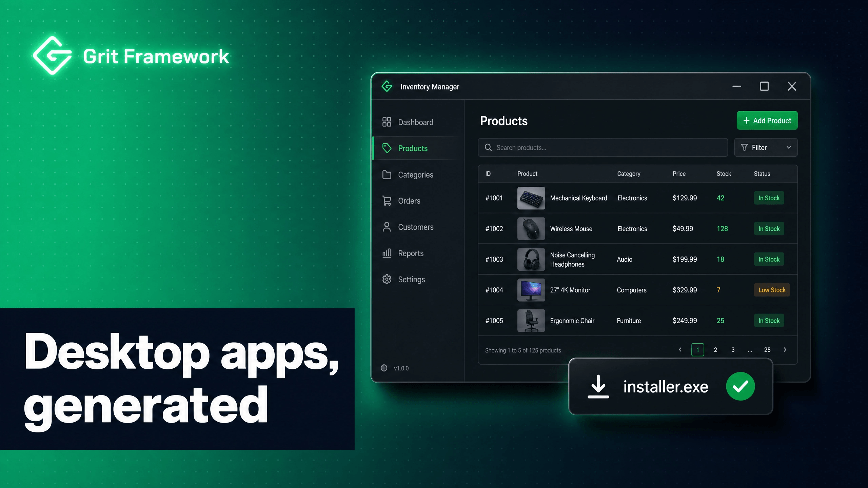Focus the Search products field
The height and width of the screenshot is (488, 868).
pos(603,147)
